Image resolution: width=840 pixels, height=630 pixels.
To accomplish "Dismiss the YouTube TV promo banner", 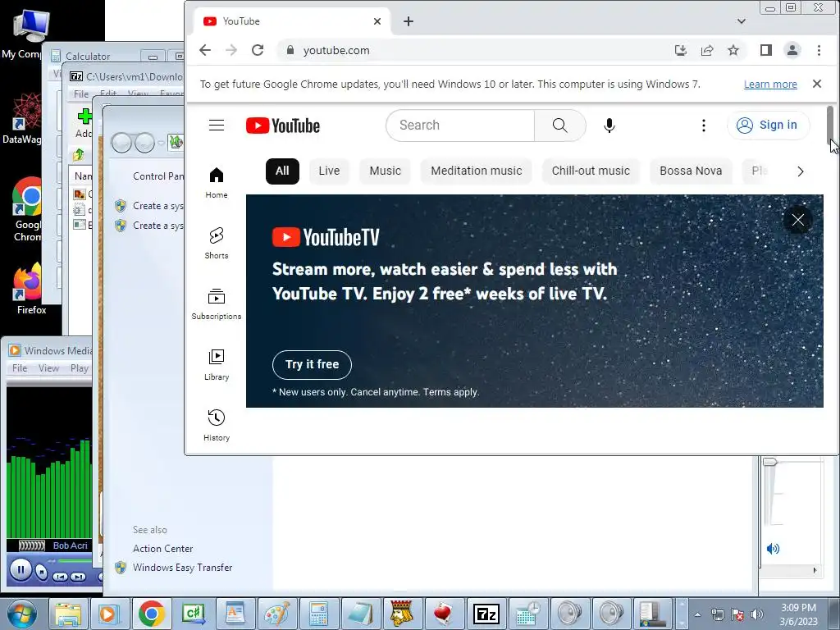I will point(797,220).
